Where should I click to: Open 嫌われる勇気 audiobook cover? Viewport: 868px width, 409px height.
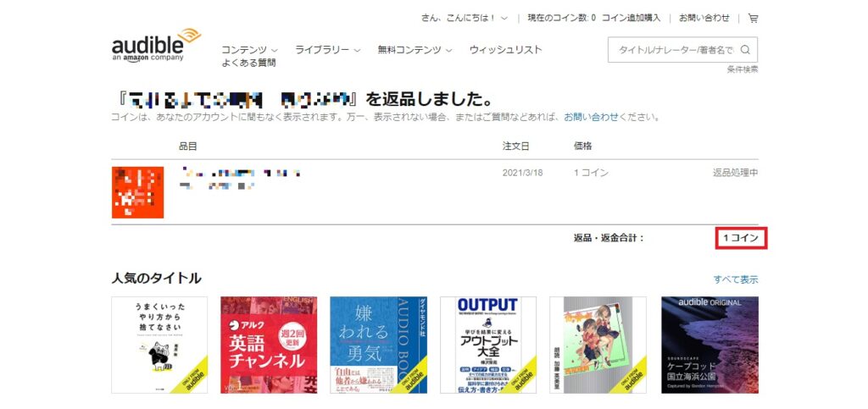click(x=379, y=345)
